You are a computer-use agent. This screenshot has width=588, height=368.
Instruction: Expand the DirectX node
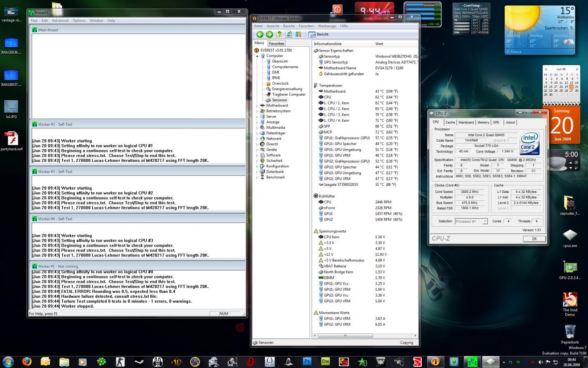point(257,144)
